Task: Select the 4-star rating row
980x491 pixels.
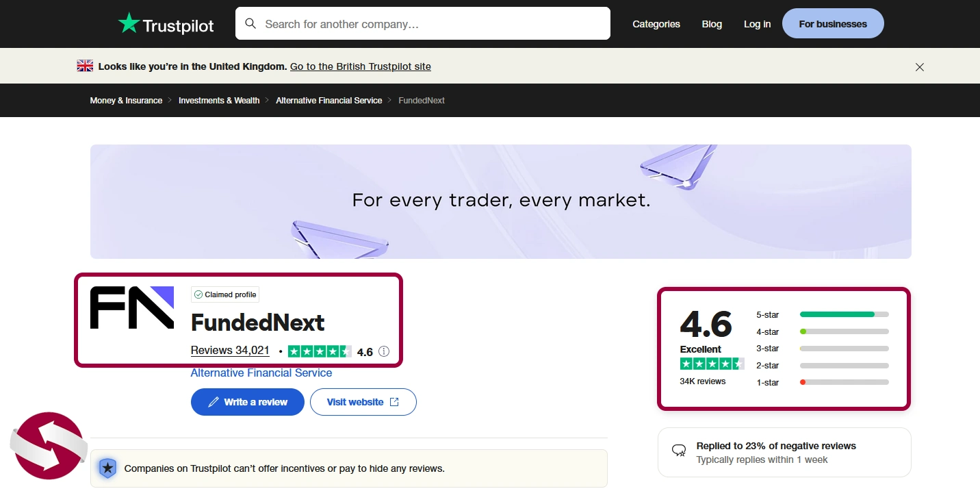Action: coord(822,331)
